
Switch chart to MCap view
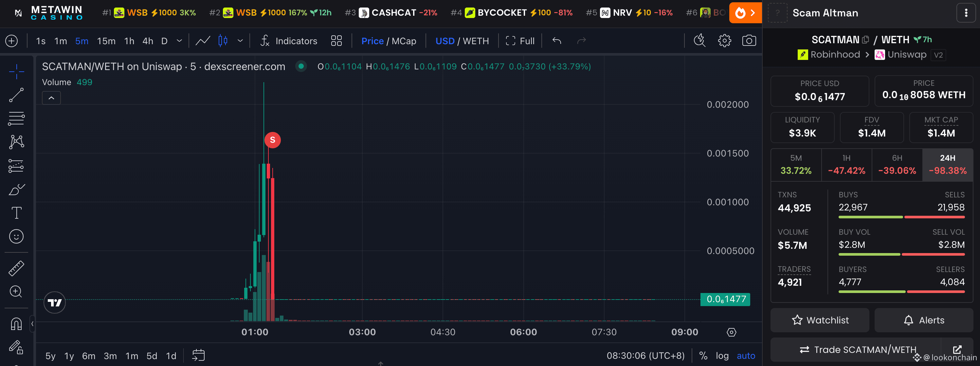[x=404, y=41]
